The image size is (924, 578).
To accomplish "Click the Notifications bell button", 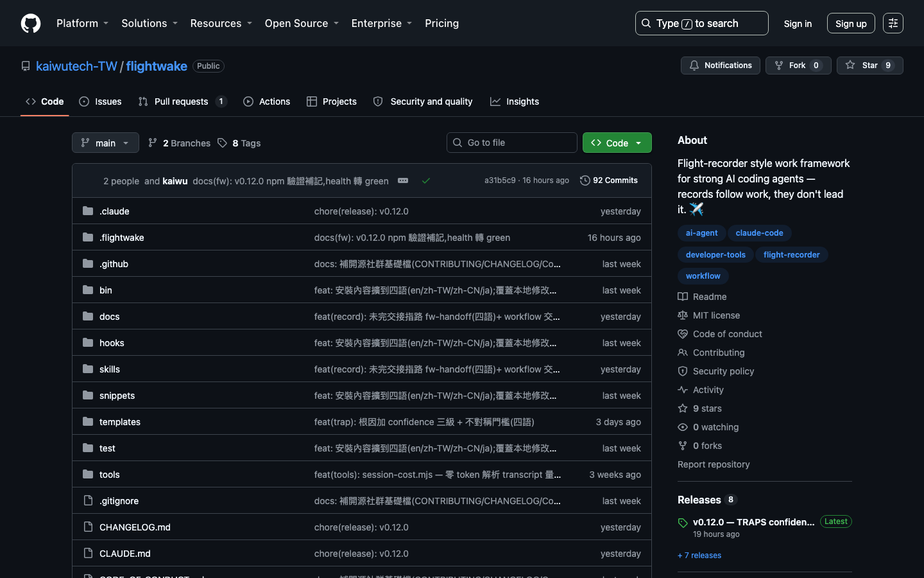I will pyautogui.click(x=720, y=66).
